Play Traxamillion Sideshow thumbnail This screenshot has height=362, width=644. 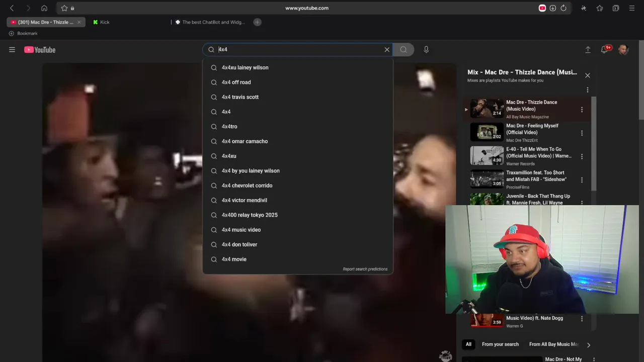[487, 179]
